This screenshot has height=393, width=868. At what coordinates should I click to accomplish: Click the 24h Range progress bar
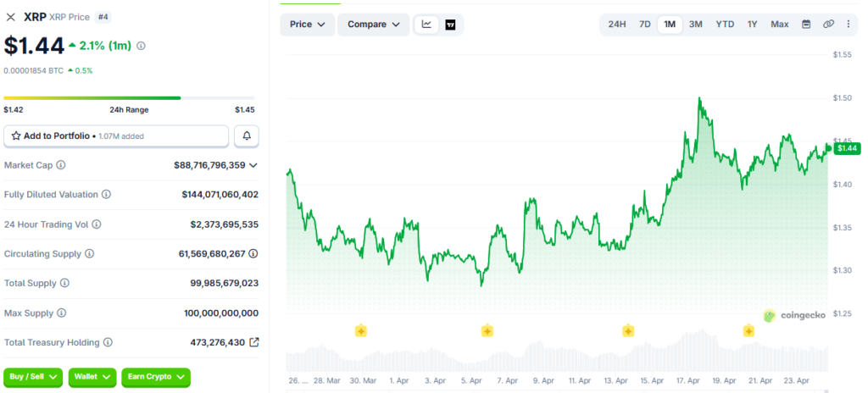click(129, 98)
